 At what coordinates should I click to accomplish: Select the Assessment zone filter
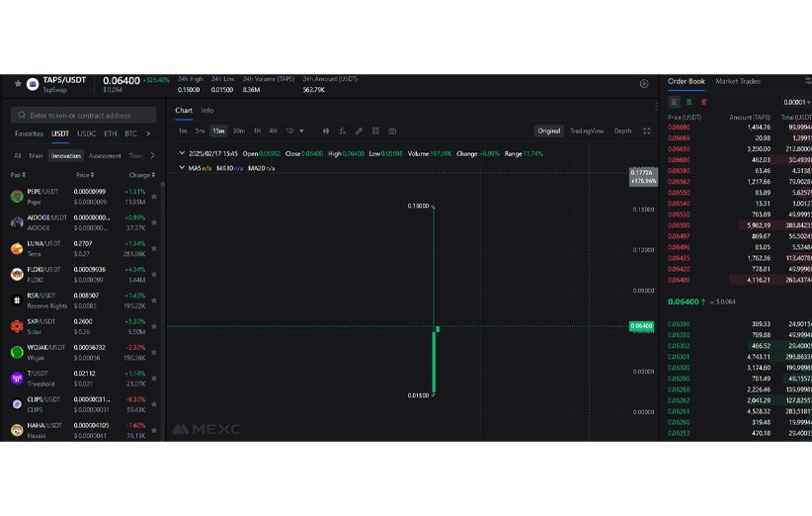point(105,155)
